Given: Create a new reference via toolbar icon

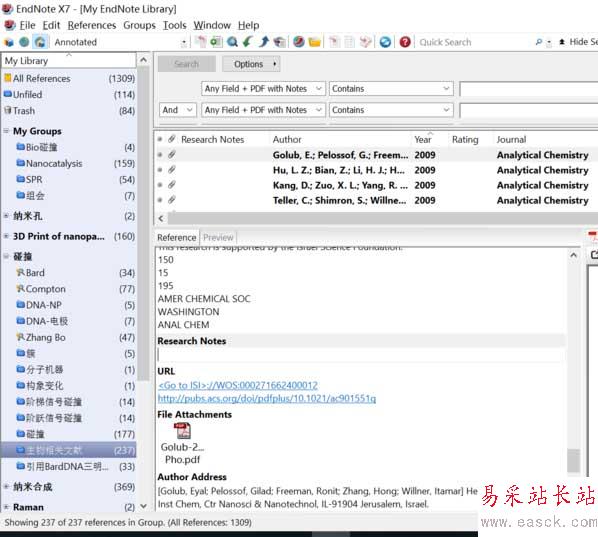Looking at the screenshot, I should (x=216, y=42).
